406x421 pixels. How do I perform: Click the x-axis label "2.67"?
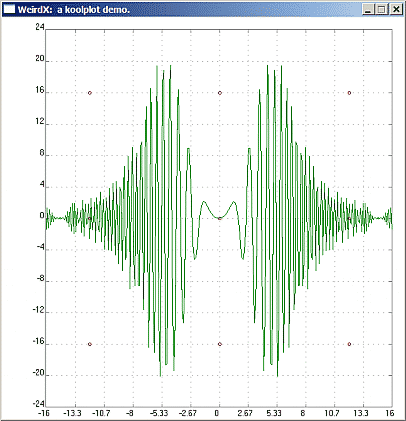[x=245, y=413]
